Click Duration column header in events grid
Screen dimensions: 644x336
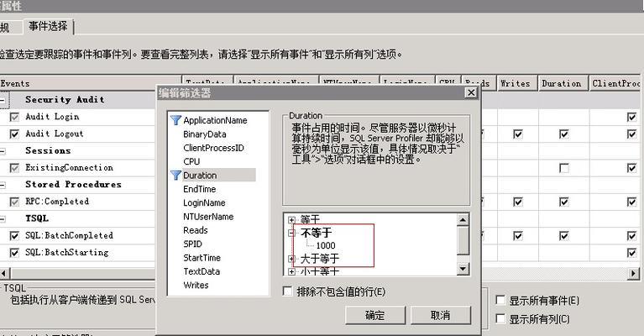tap(563, 83)
